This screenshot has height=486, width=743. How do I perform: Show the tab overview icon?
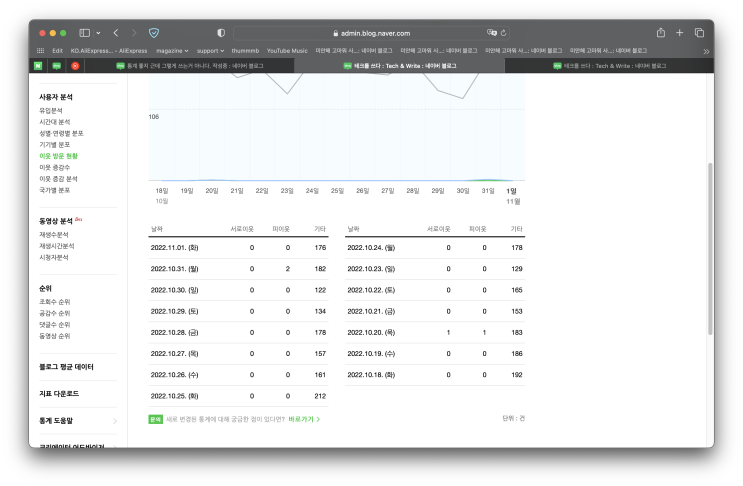pyautogui.click(x=699, y=33)
